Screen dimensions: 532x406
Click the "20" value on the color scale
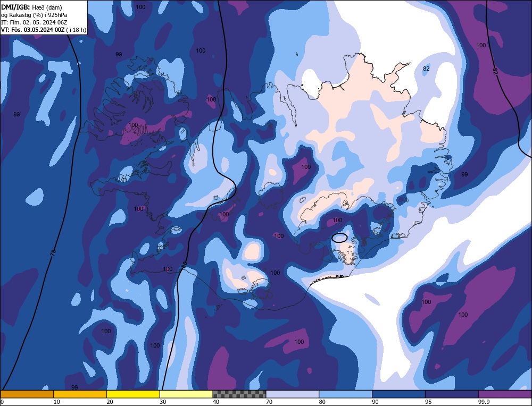[x=110, y=402]
